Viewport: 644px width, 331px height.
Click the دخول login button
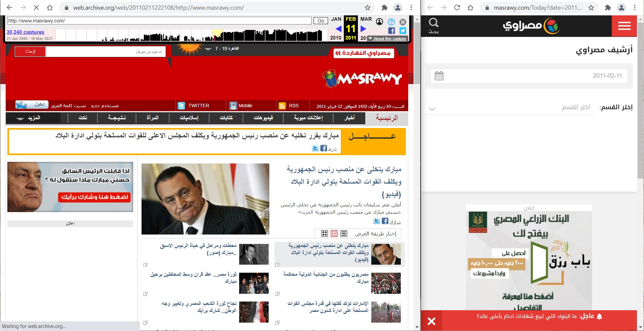pos(32,105)
